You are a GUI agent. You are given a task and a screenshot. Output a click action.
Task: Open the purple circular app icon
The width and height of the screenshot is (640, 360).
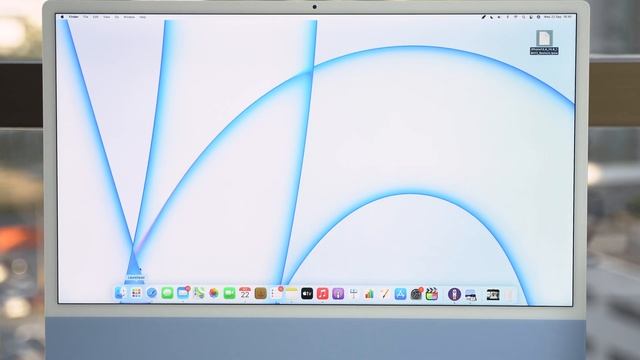coord(454,294)
